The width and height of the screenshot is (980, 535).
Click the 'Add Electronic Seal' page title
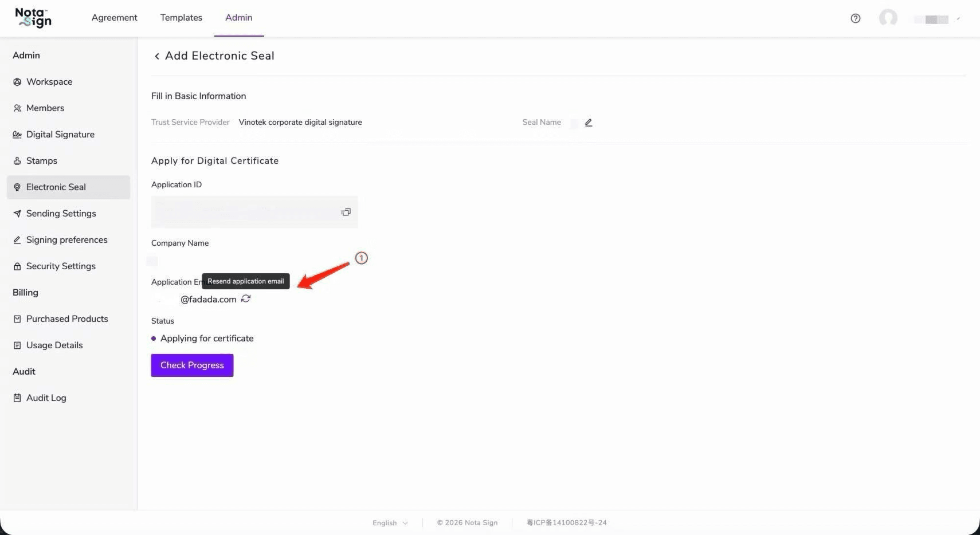[219, 56]
